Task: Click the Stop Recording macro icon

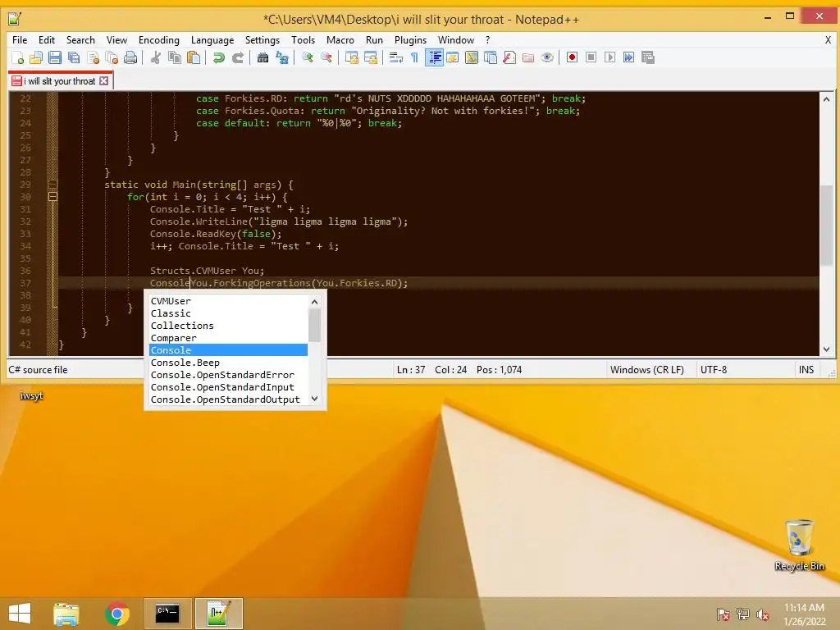Action: click(591, 57)
